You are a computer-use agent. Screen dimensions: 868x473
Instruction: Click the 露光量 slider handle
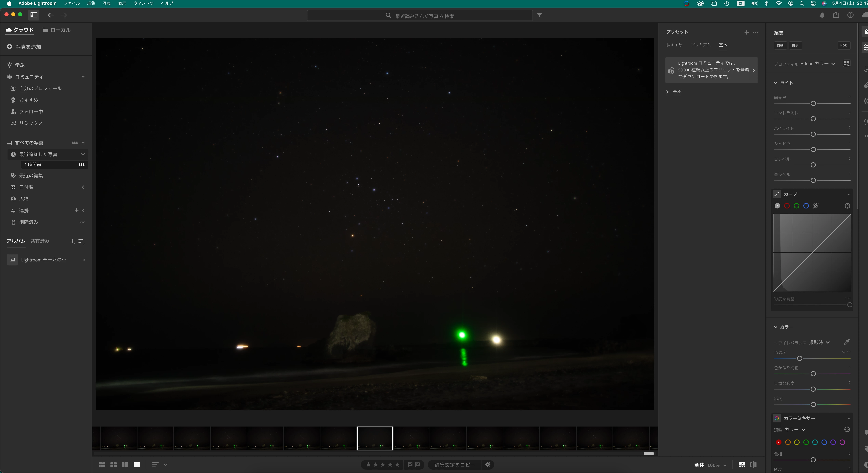pos(813,104)
